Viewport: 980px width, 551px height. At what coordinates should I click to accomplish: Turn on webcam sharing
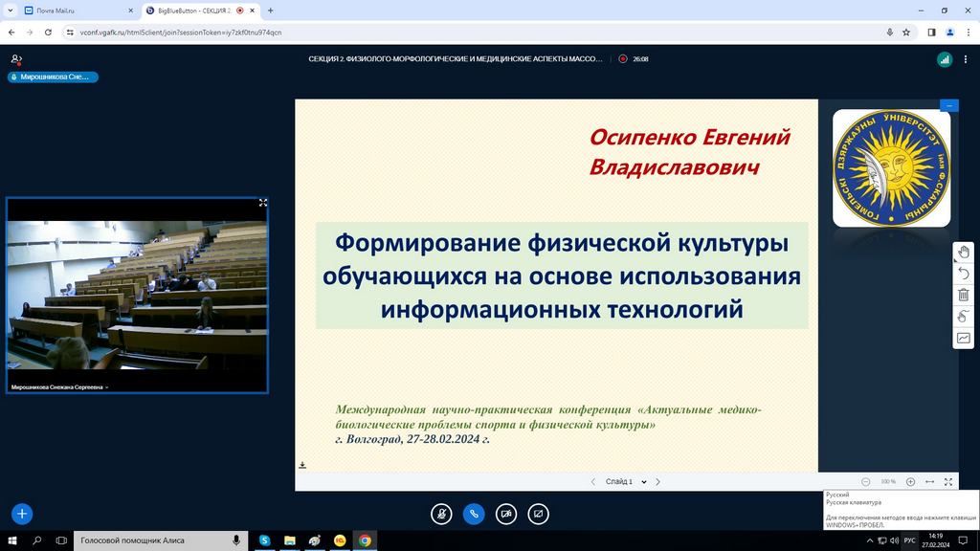click(x=506, y=514)
